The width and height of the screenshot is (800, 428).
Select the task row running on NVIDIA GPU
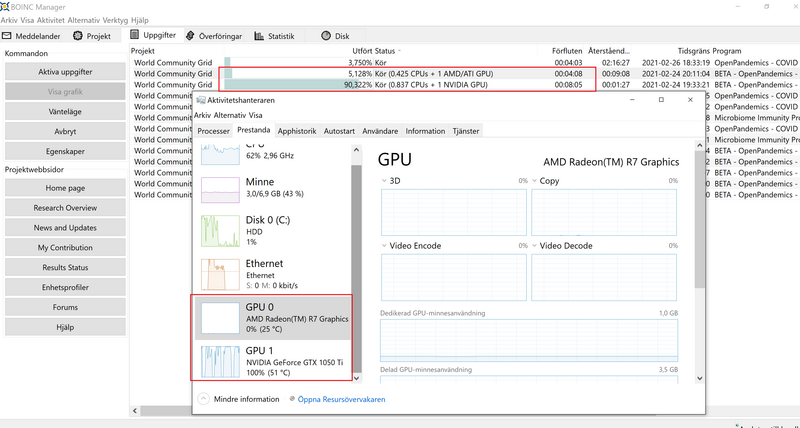pos(465,85)
